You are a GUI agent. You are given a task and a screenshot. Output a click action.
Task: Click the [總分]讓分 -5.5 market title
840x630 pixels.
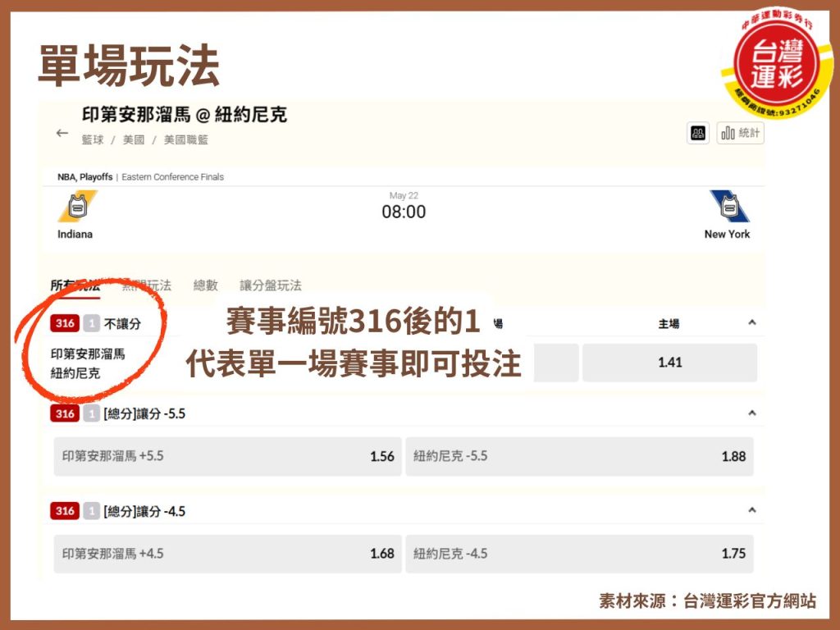[144, 413]
